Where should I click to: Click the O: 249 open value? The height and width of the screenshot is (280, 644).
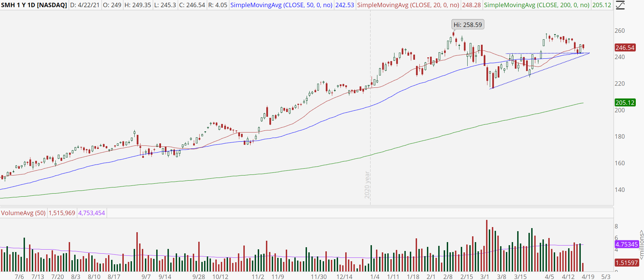(112, 5)
